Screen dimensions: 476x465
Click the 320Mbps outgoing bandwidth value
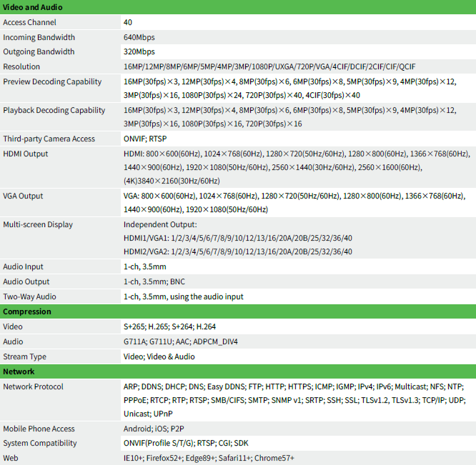pyautogui.click(x=139, y=52)
